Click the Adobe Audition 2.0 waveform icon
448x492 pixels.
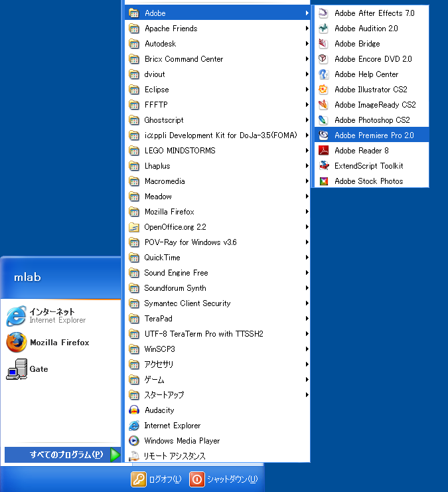(x=323, y=29)
